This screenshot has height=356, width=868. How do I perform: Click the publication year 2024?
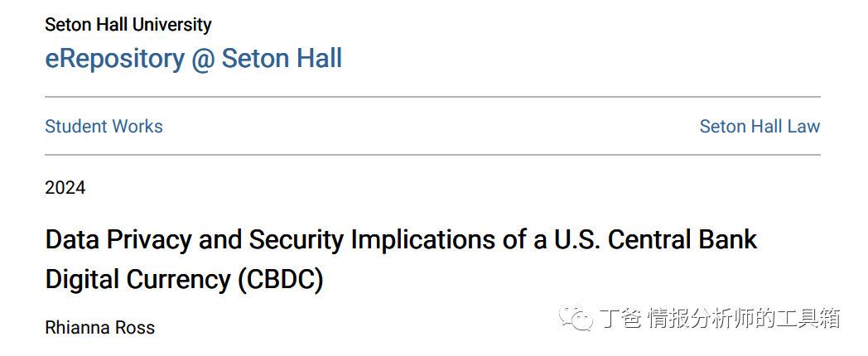pos(65,188)
